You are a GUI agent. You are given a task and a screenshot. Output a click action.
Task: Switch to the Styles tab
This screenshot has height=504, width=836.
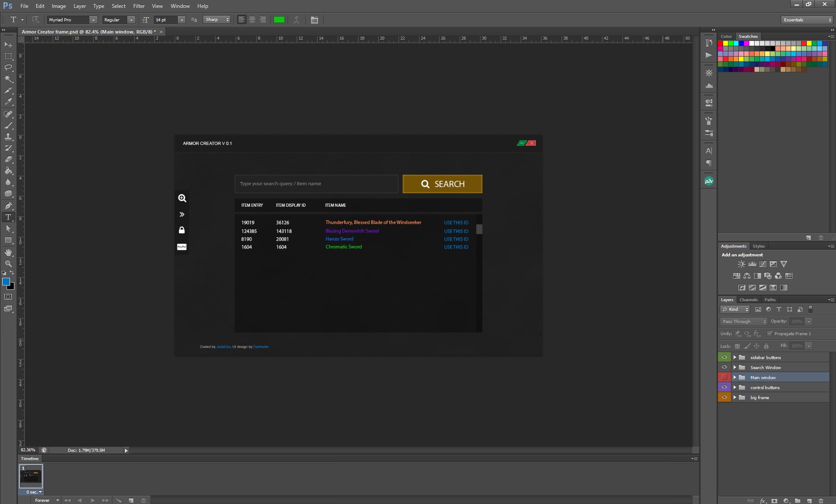point(758,246)
